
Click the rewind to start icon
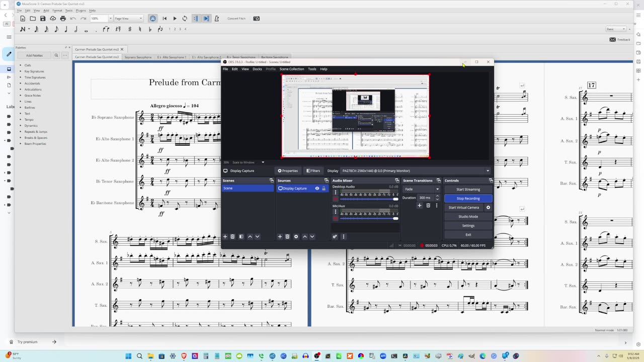(x=164, y=19)
